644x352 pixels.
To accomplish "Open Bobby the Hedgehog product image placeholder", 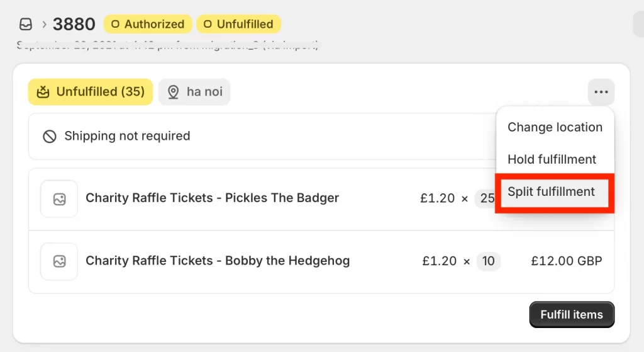I will (59, 261).
